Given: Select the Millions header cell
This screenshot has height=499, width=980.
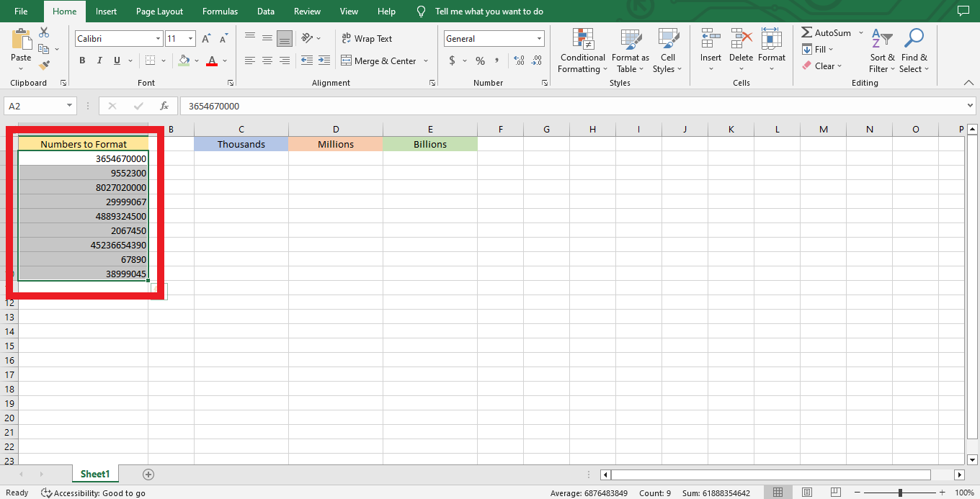Looking at the screenshot, I should (335, 143).
